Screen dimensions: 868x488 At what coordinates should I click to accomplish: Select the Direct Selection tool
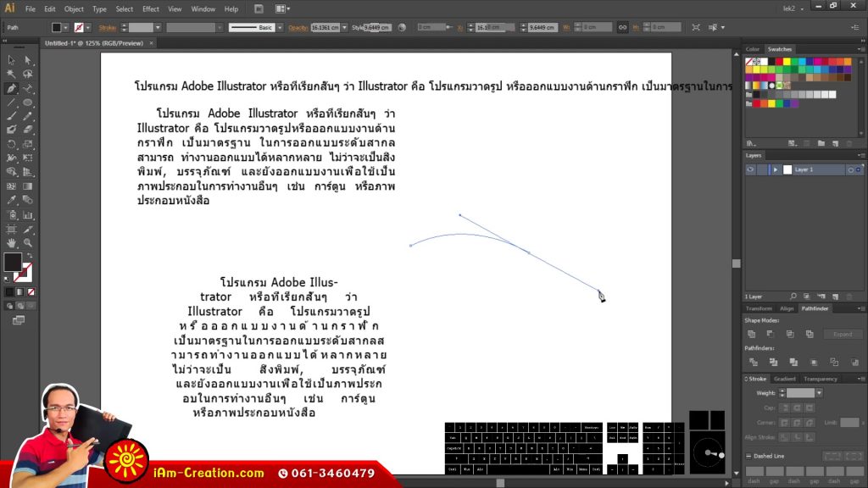28,60
